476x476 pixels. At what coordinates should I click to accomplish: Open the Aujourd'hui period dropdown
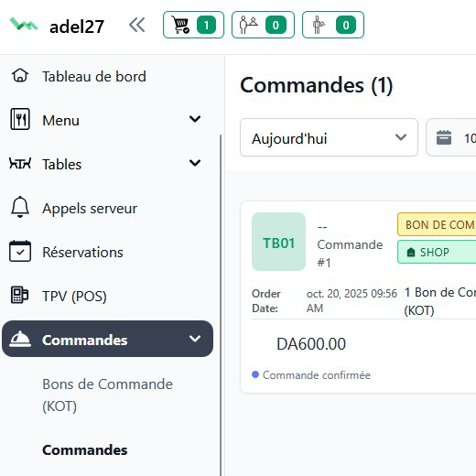pos(329,137)
